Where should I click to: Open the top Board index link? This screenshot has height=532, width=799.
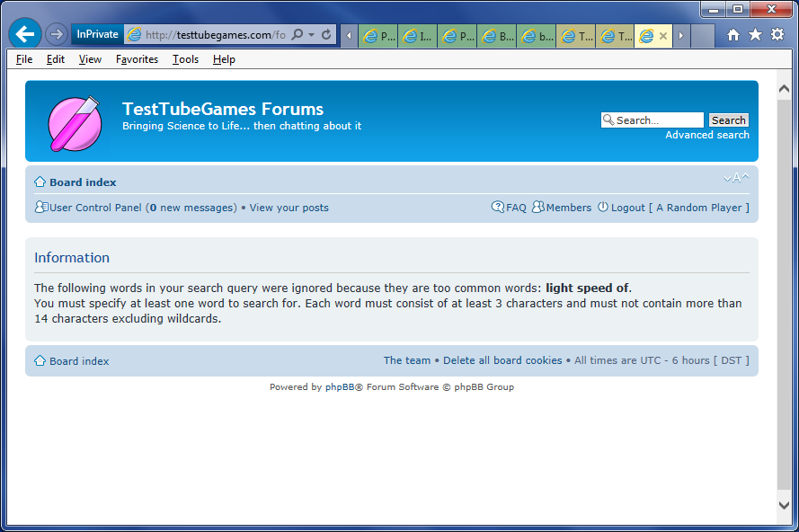point(83,182)
